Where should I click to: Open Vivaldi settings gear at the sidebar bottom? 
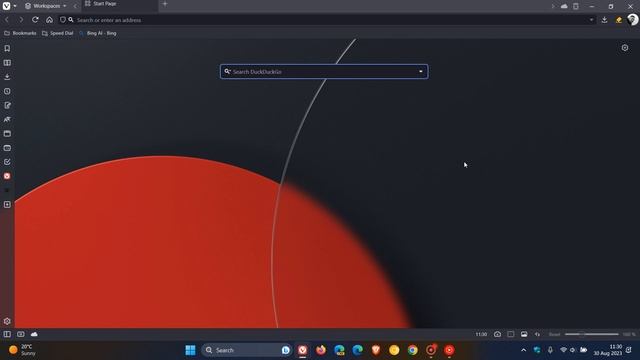[7, 321]
